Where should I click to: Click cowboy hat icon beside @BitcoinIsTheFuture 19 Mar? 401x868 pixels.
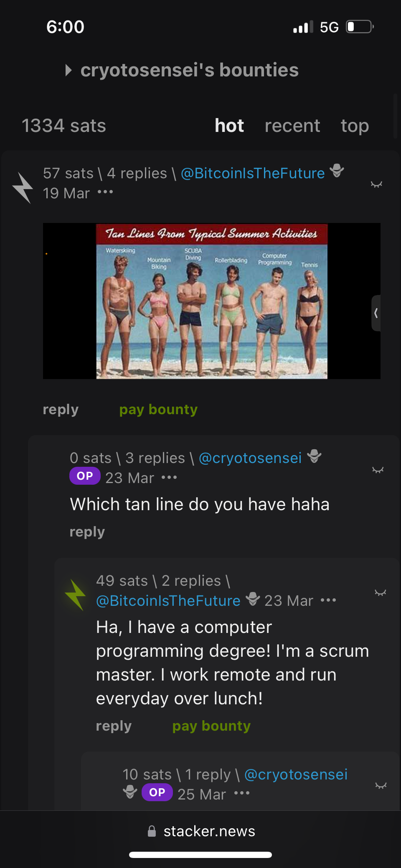(x=337, y=171)
